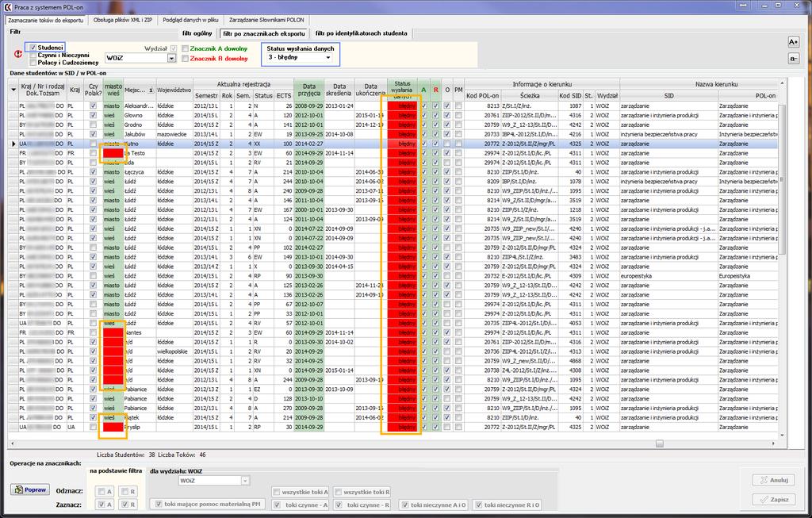Select filtr po identyfikatorach studenta tab
Viewport: 812px width, 518px height.
[361, 33]
